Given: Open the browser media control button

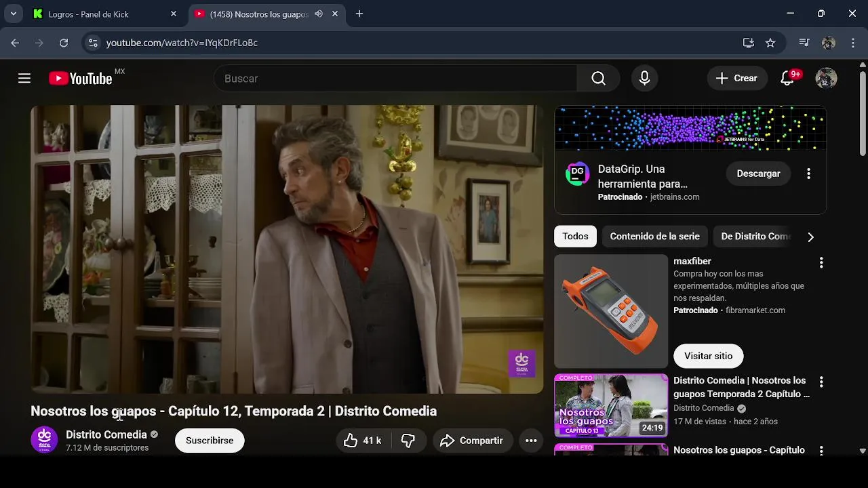Looking at the screenshot, I should [804, 43].
